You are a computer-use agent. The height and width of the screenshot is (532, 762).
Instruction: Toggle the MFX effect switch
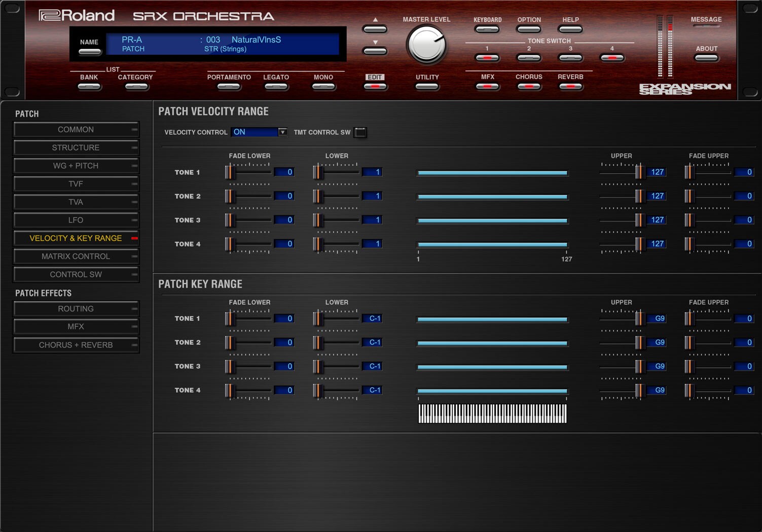(x=487, y=87)
